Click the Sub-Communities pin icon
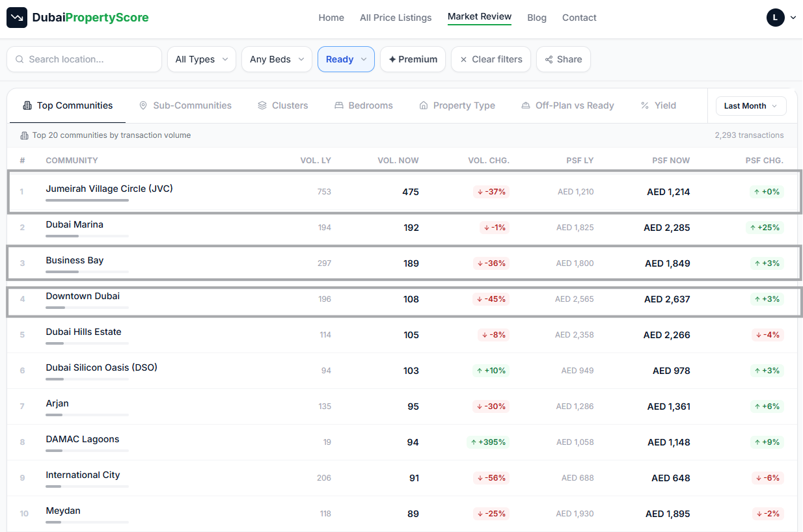Screen dimensions: 803x532 (143, 105)
